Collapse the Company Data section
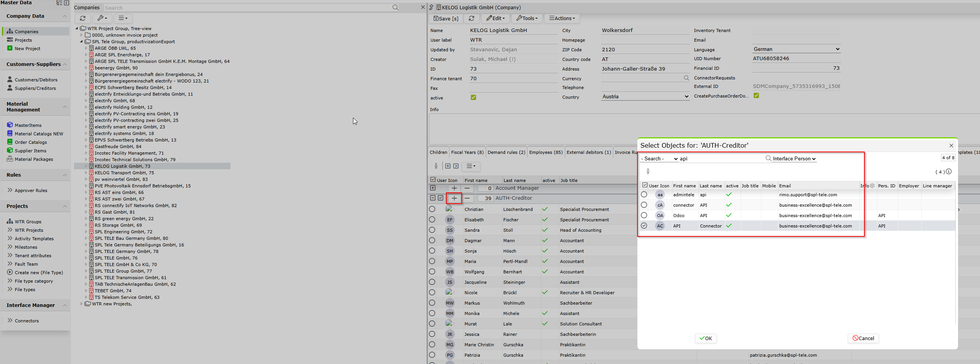This screenshot has width=980, height=364. [65, 16]
